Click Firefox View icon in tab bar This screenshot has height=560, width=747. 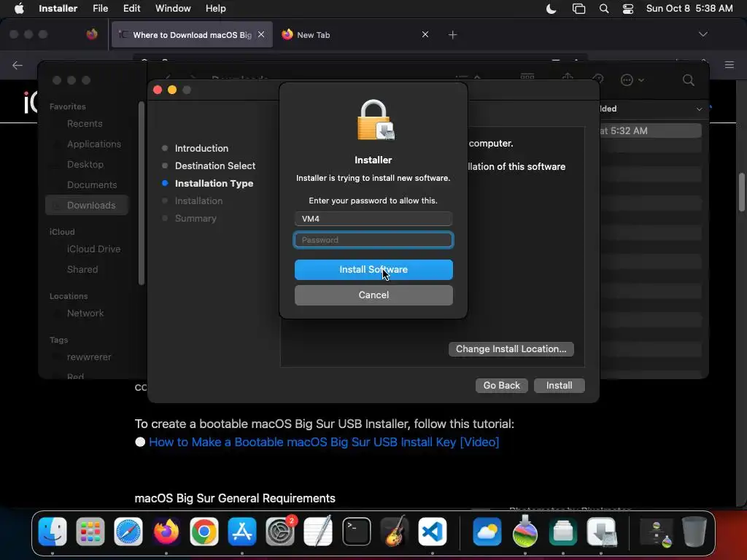[91, 34]
